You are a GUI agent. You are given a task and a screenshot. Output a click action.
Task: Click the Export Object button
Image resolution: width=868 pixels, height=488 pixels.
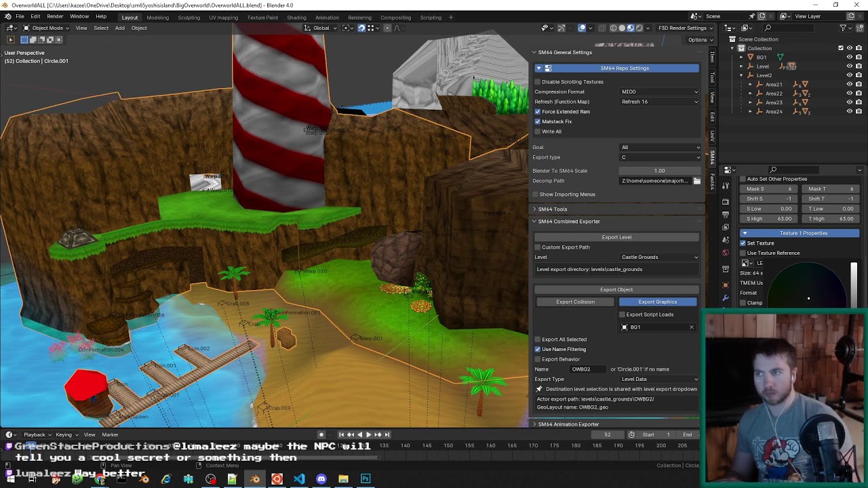[616, 290]
